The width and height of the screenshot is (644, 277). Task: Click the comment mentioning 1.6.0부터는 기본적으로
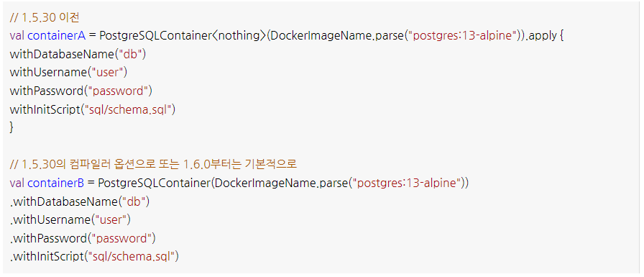coord(153,164)
